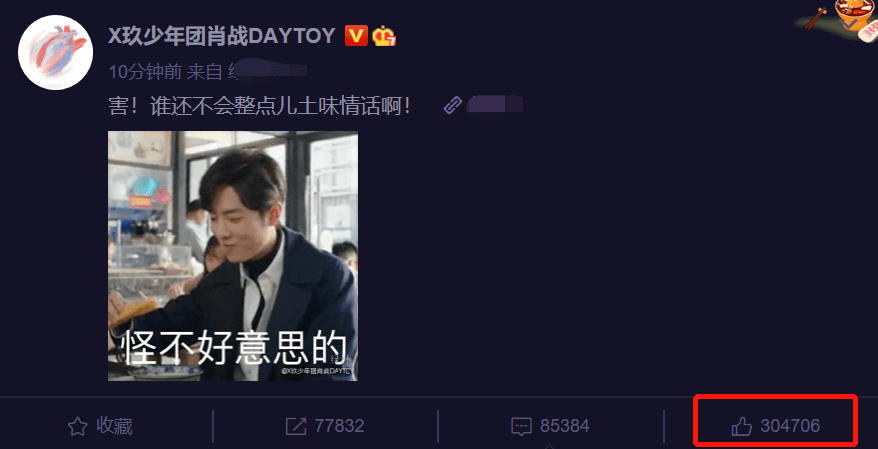Open the blurred link after post text
The width and height of the screenshot is (878, 449).
point(495,105)
